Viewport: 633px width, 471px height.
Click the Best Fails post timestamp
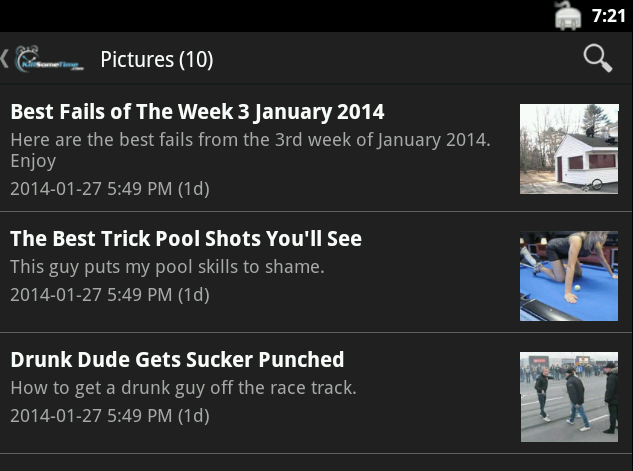[x=110, y=188]
